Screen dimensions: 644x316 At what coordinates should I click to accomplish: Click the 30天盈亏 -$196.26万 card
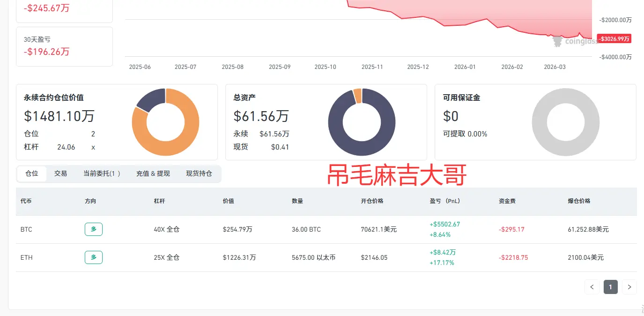[x=64, y=46]
